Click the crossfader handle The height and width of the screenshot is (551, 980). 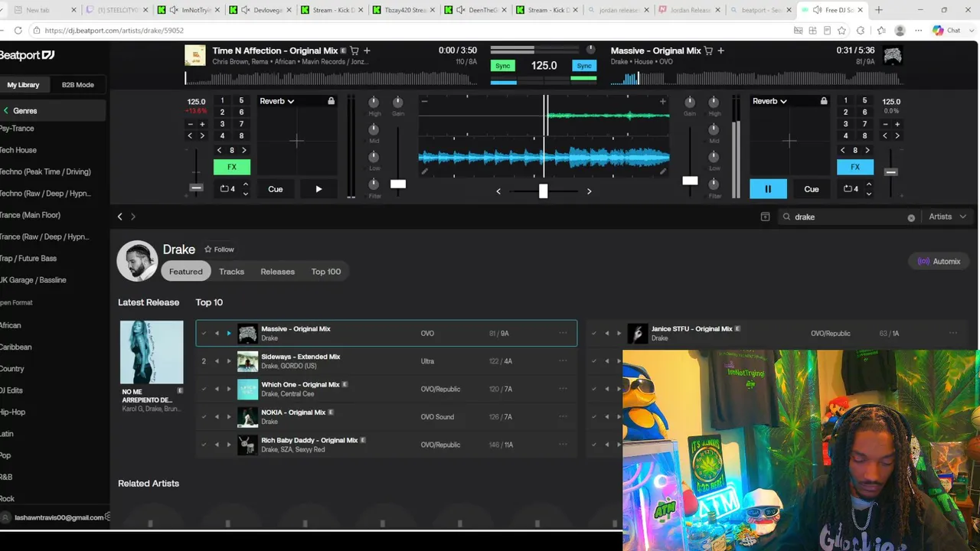[543, 191]
